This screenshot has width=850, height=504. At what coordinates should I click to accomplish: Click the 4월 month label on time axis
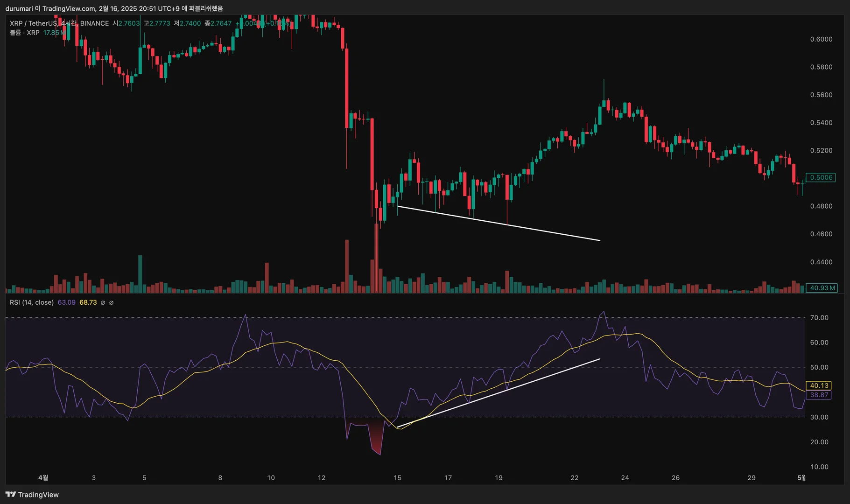pyautogui.click(x=43, y=478)
